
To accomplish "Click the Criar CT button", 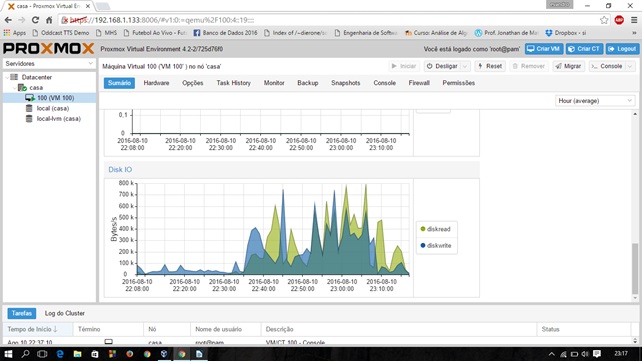I will pyautogui.click(x=584, y=49).
